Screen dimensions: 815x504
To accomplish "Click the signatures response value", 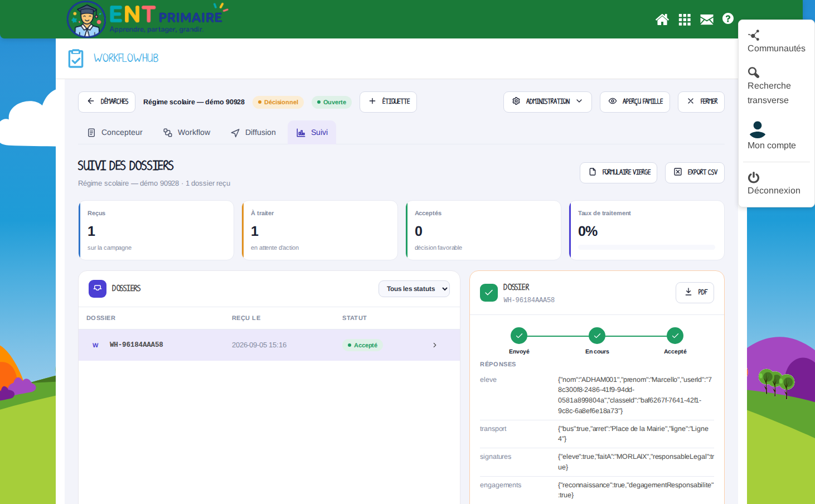I will pos(635,462).
